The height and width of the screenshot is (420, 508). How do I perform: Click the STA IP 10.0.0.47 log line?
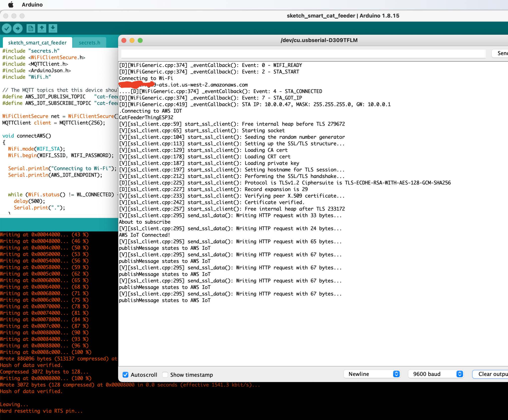coord(255,104)
